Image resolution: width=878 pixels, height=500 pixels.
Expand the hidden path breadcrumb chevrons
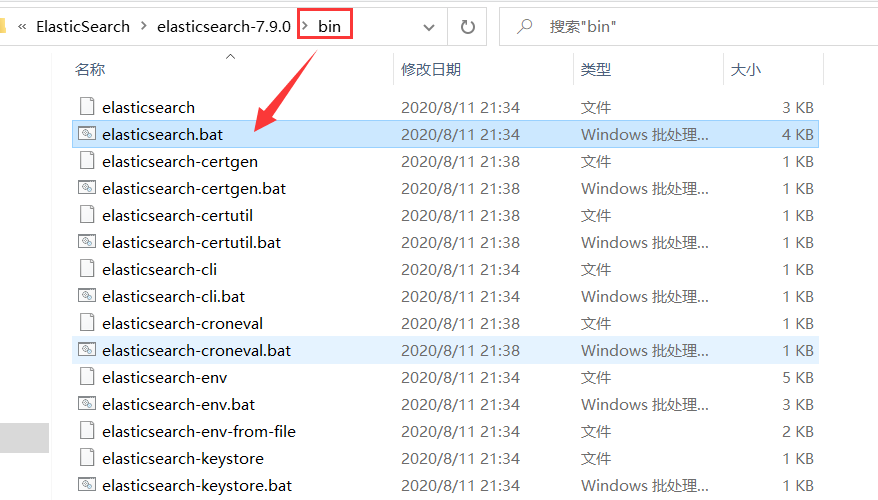click(22, 26)
